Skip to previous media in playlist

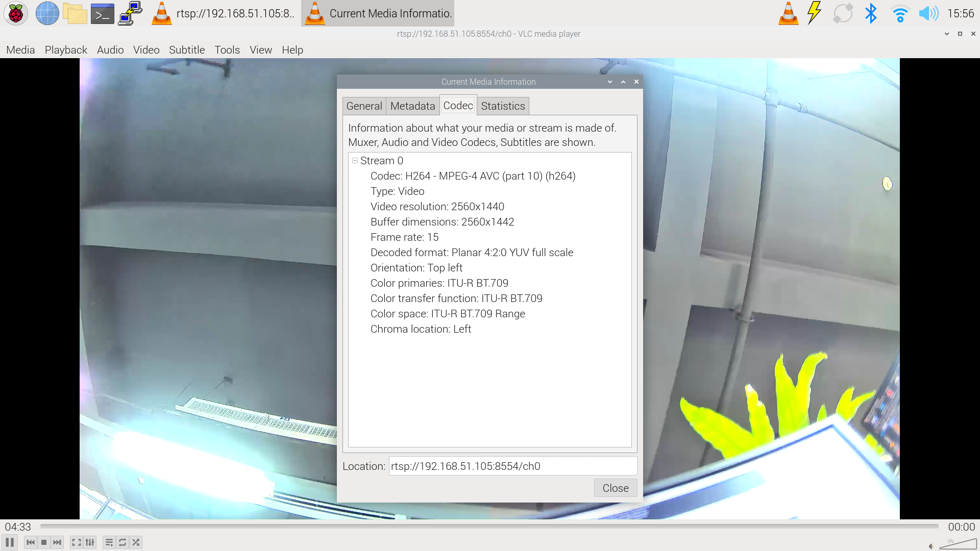tap(31, 542)
